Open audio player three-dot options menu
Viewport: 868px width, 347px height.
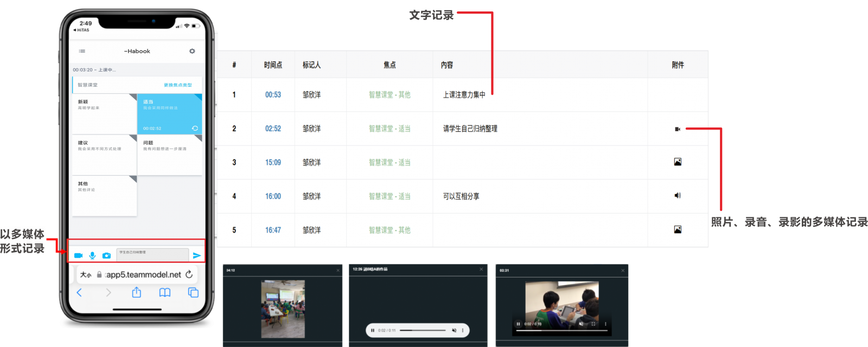[x=463, y=330]
